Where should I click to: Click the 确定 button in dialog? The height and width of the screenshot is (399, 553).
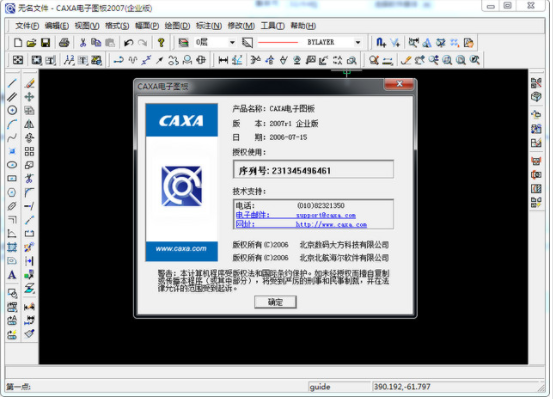coord(275,302)
